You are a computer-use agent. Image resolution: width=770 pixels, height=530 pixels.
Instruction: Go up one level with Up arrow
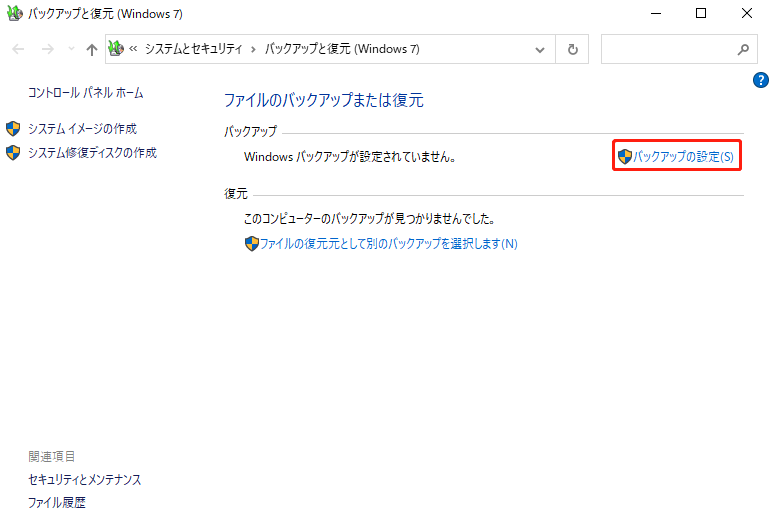92,49
